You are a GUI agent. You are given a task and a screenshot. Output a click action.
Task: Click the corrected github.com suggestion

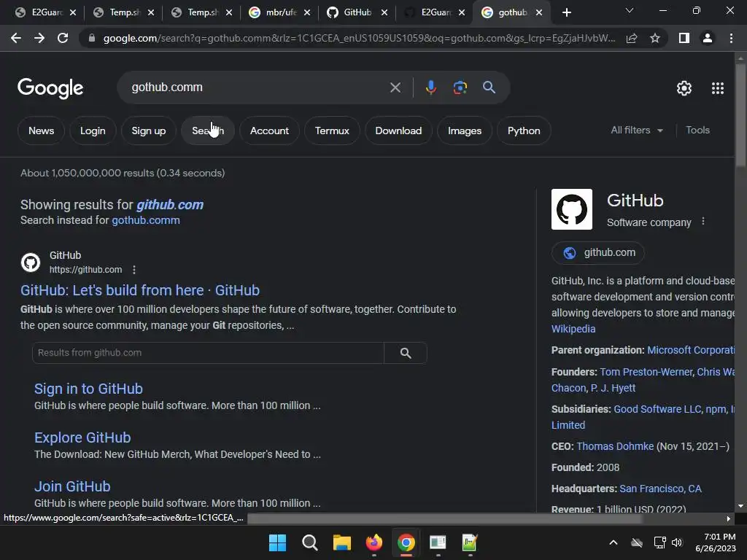[x=170, y=205]
